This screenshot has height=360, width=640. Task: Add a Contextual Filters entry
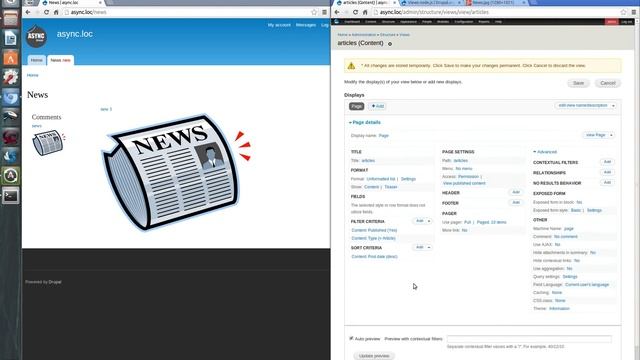[607, 162]
